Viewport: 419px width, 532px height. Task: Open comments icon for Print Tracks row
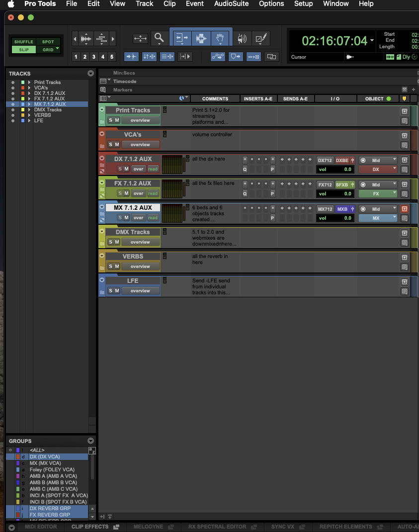(405, 121)
